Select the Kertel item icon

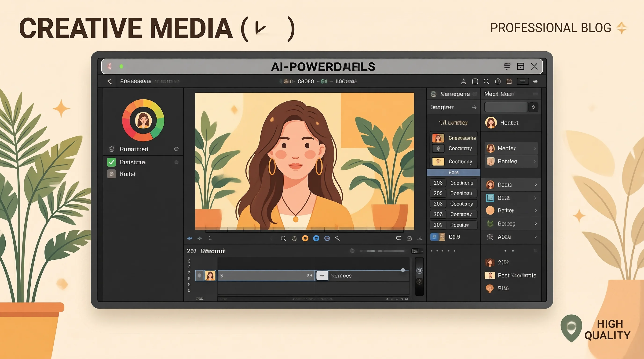pyautogui.click(x=111, y=174)
